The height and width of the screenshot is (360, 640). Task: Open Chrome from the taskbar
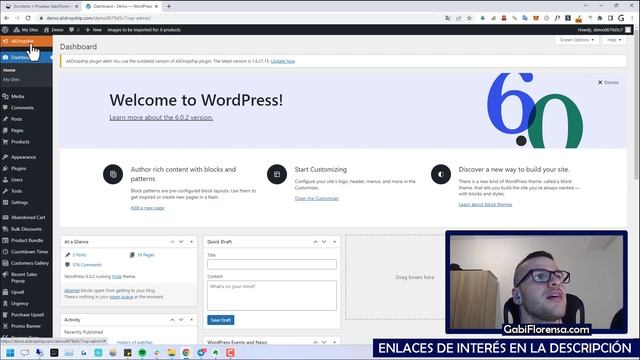point(186,353)
